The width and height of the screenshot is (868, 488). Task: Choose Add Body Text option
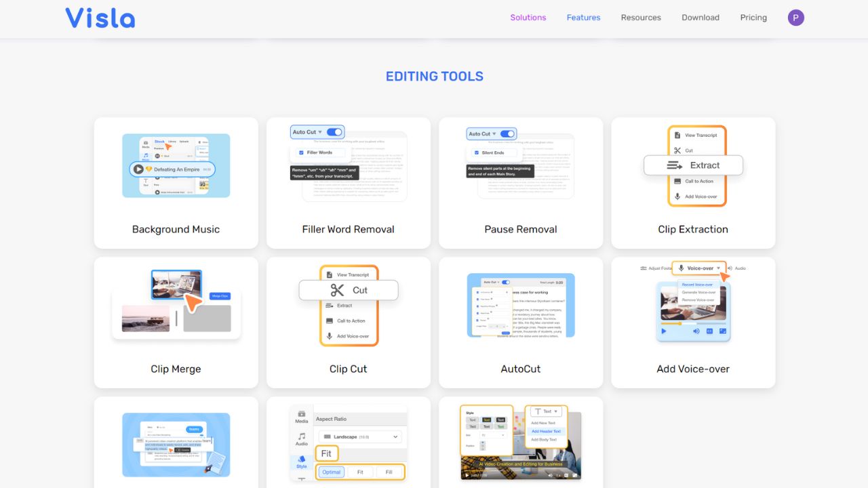[x=545, y=440]
